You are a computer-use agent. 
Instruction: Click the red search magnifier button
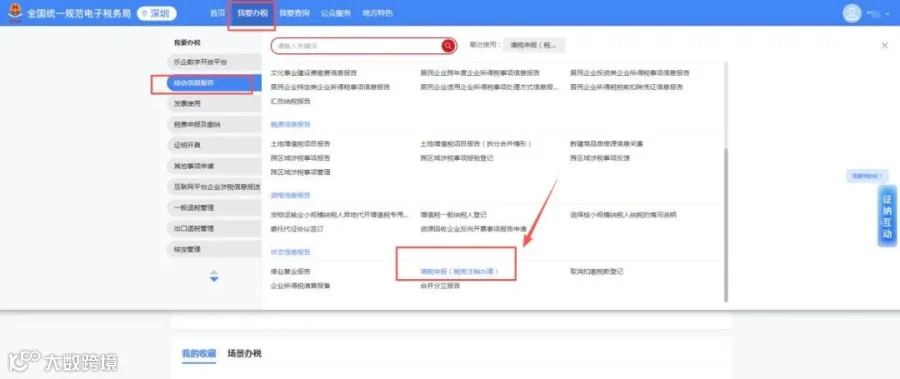click(448, 46)
